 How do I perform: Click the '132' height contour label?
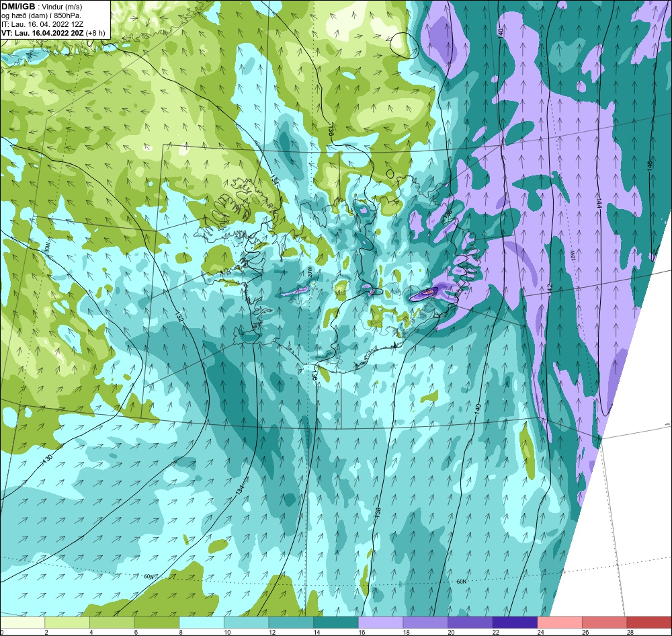(x=179, y=317)
